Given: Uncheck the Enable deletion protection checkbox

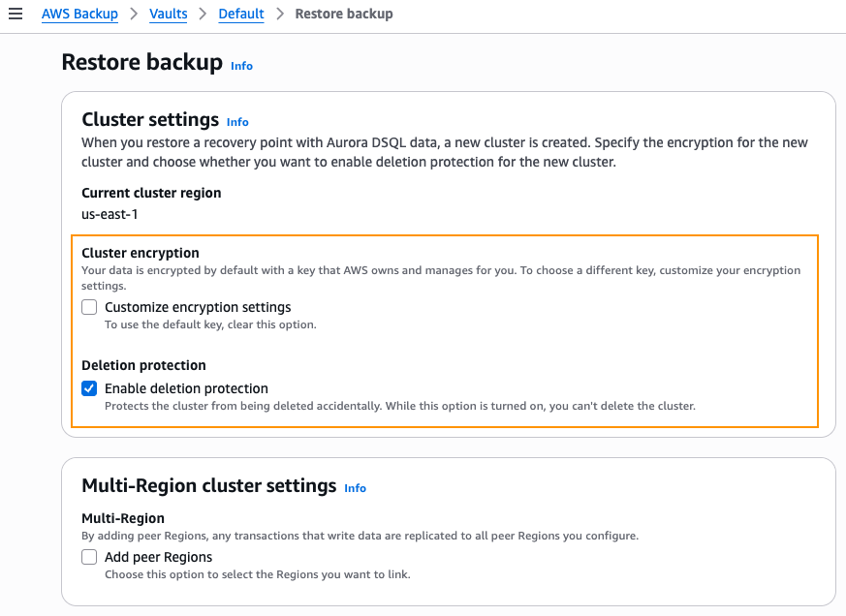Looking at the screenshot, I should point(89,388).
